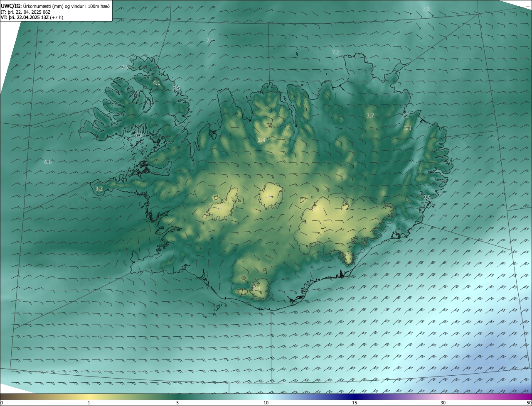532x406 pixels.
Task: Click the 2.4 value label
Action: pos(261,140)
